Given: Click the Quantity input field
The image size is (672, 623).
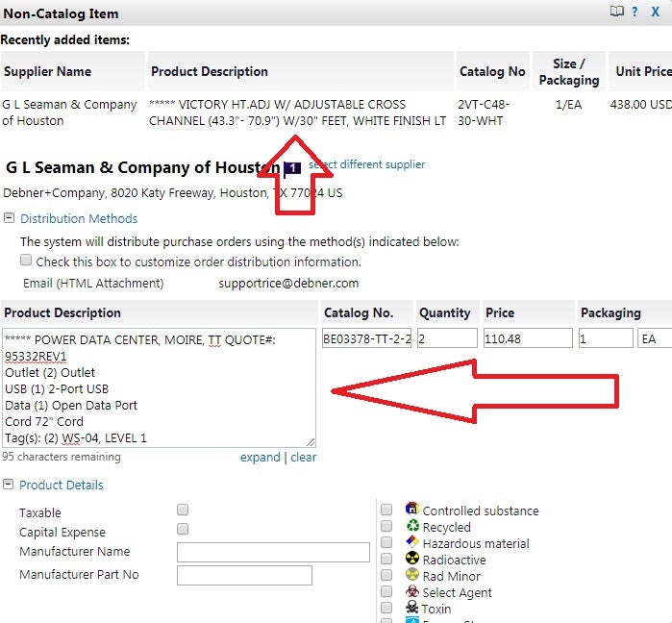Looking at the screenshot, I should pyautogui.click(x=447, y=338).
